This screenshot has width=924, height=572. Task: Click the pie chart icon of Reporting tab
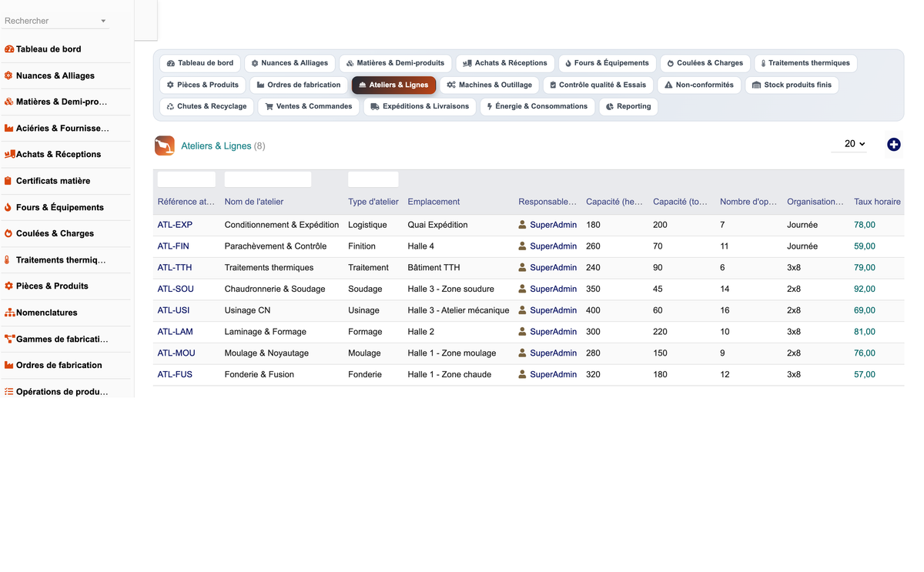coord(610,106)
